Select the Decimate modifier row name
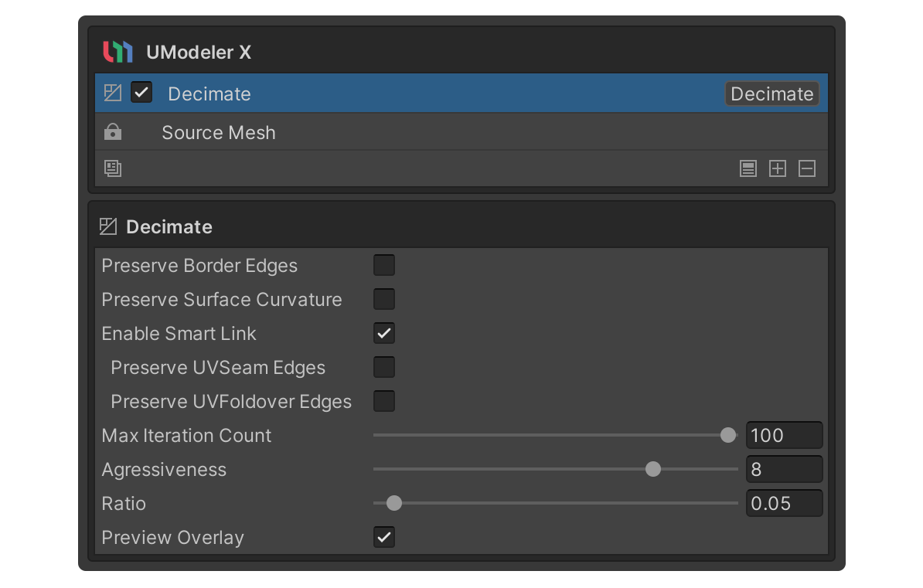 click(x=209, y=94)
